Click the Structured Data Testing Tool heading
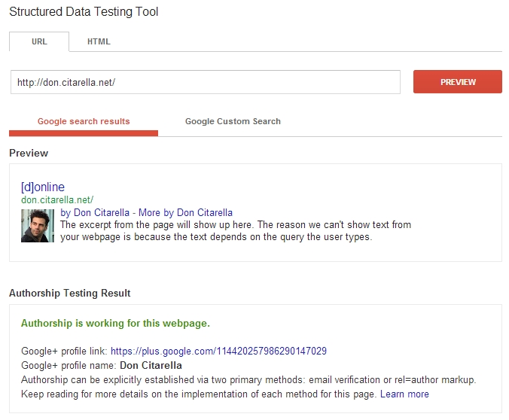This screenshot has height=420, width=509. point(84,12)
